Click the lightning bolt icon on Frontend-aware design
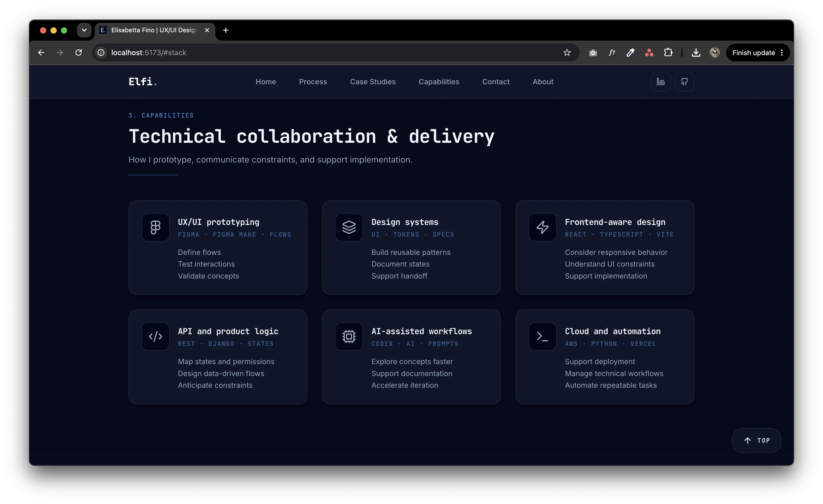Image resolution: width=823 pixels, height=504 pixels. pyautogui.click(x=542, y=227)
